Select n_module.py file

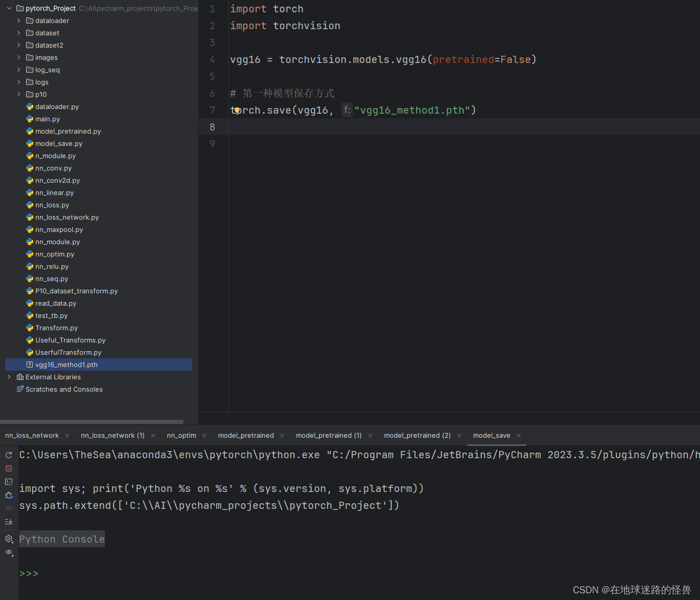tap(55, 156)
